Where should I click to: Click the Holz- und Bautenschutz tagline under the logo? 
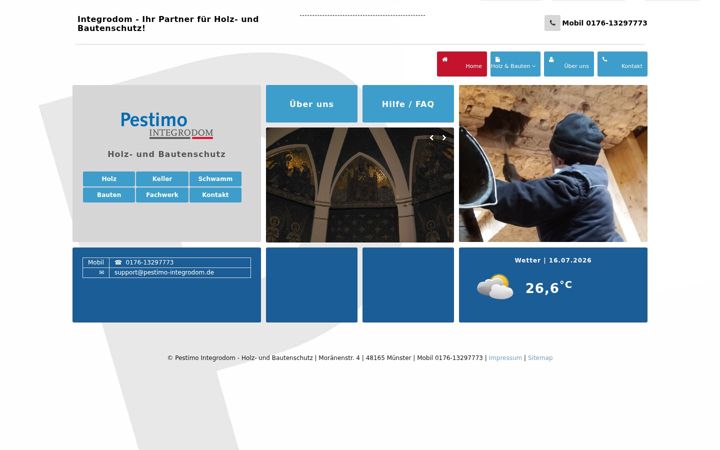point(167,154)
